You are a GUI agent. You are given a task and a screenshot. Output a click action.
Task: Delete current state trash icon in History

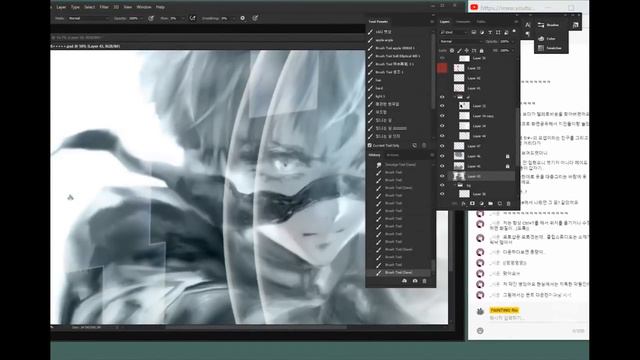tap(424, 281)
